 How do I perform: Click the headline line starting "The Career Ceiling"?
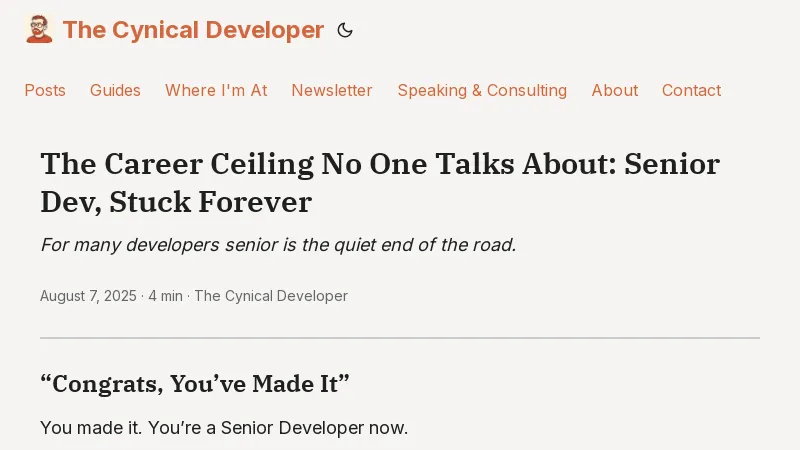380,164
